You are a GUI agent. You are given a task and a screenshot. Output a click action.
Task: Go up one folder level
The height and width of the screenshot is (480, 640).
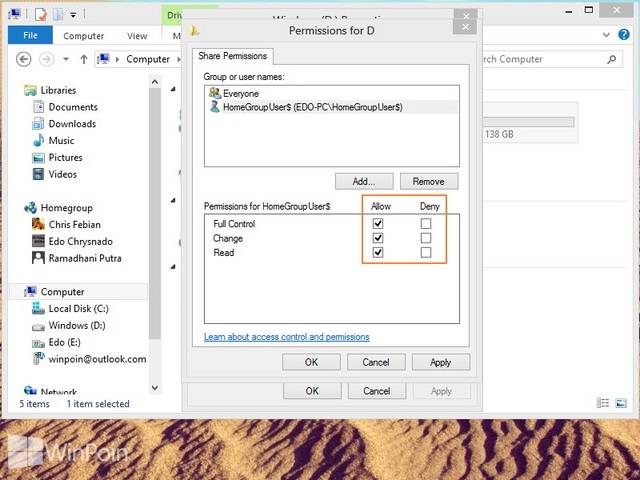tap(84, 60)
